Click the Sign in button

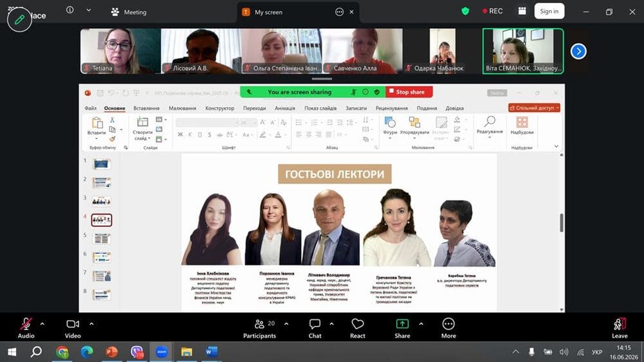549,11
